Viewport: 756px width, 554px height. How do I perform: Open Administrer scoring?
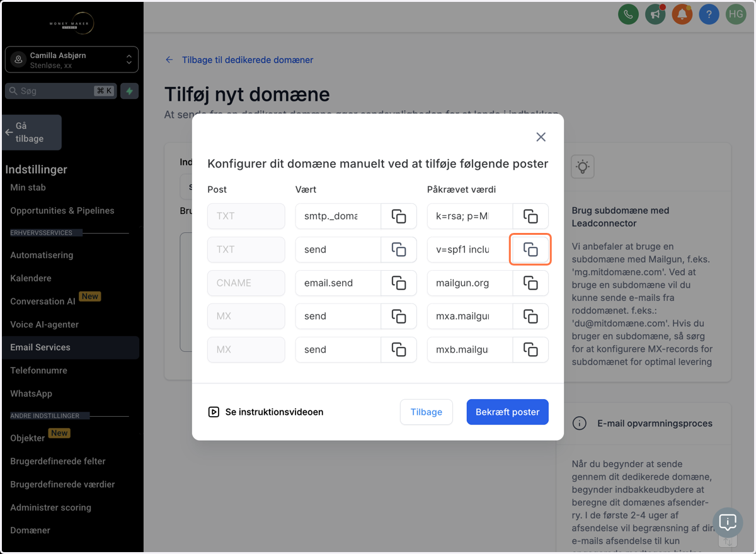pyautogui.click(x=50, y=507)
